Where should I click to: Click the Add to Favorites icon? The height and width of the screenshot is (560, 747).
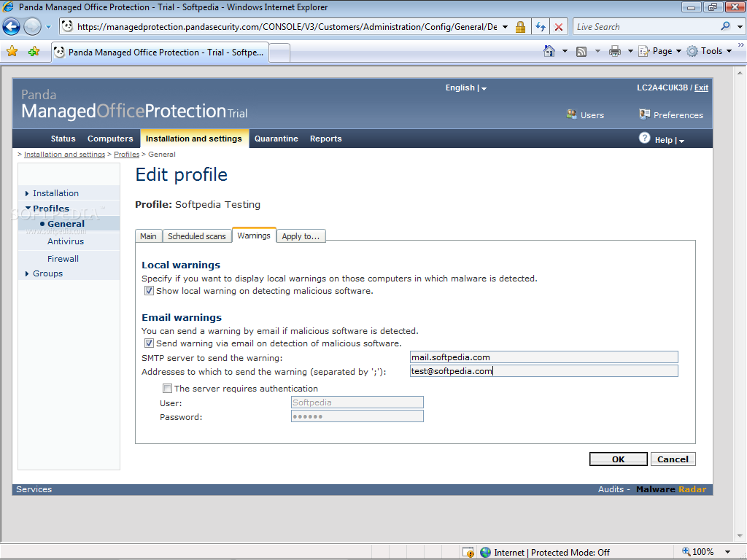pyautogui.click(x=34, y=52)
